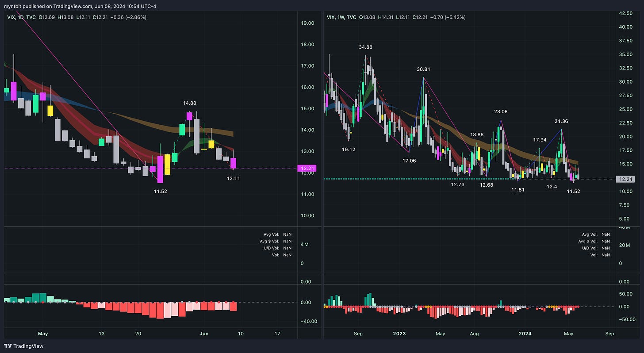
Task: Click 19.00 on the daily price axis
Action: click(308, 23)
